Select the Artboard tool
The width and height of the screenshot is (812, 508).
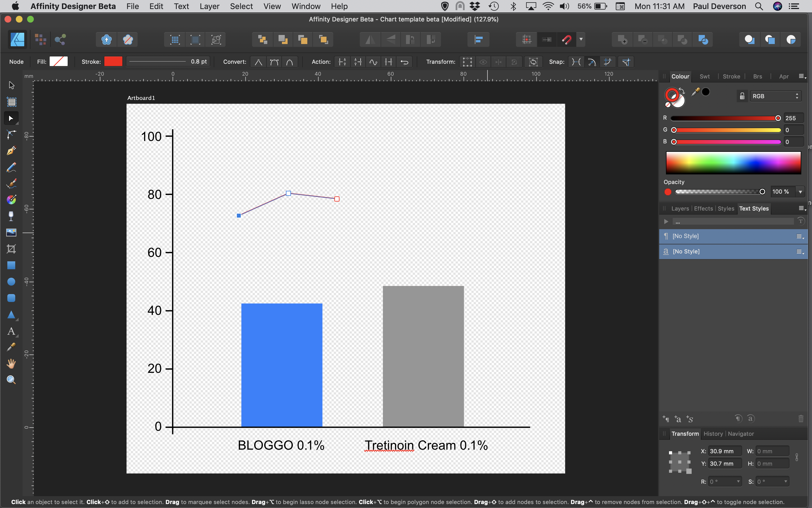11,102
